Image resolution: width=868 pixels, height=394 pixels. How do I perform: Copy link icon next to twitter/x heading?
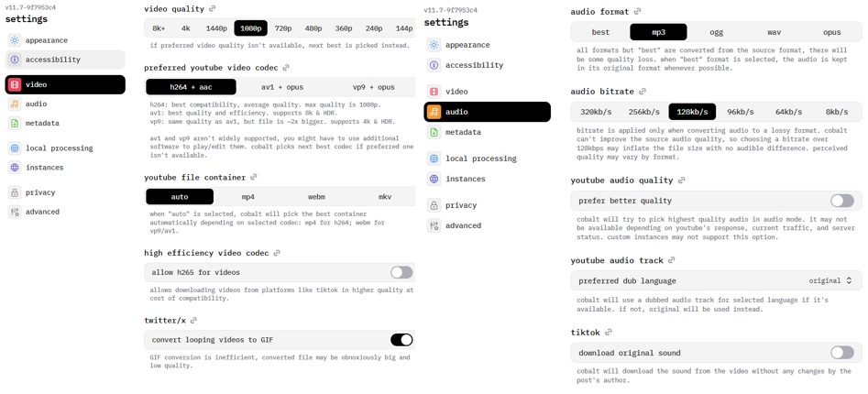pyautogui.click(x=193, y=321)
